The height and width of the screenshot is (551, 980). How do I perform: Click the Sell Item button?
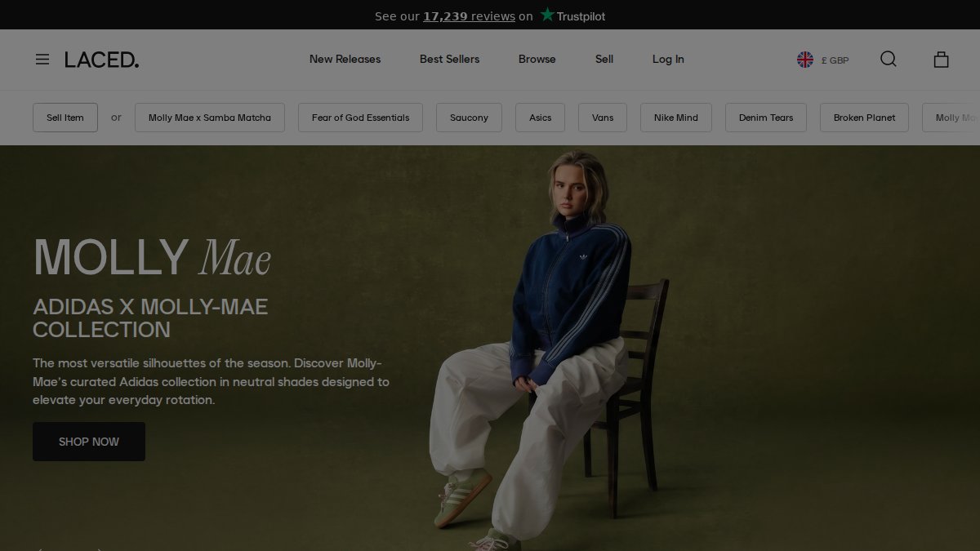65,118
